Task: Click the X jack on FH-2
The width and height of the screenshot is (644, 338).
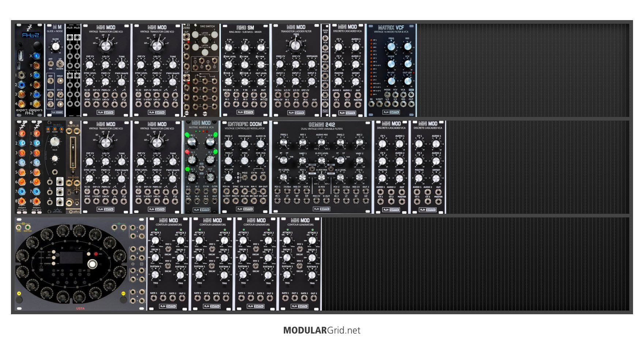Action: (x=37, y=56)
